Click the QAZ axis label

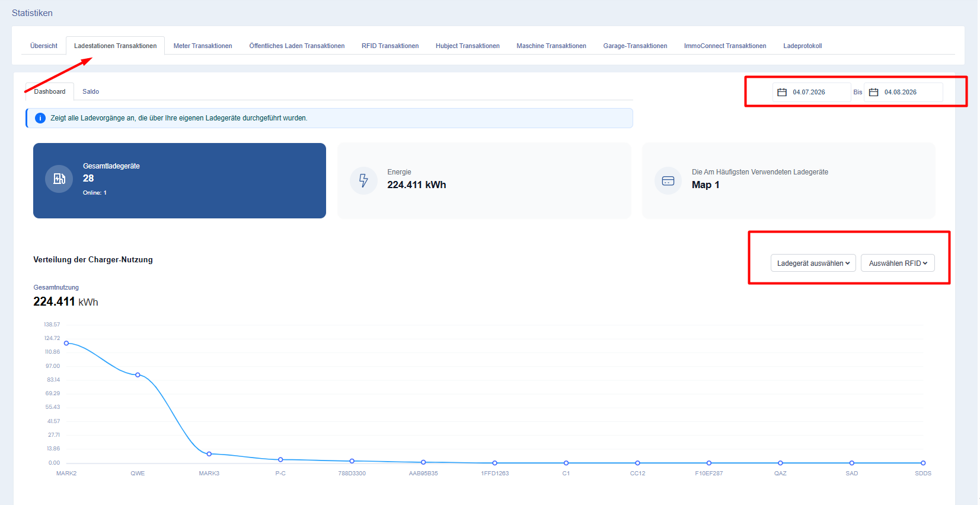(x=780, y=474)
